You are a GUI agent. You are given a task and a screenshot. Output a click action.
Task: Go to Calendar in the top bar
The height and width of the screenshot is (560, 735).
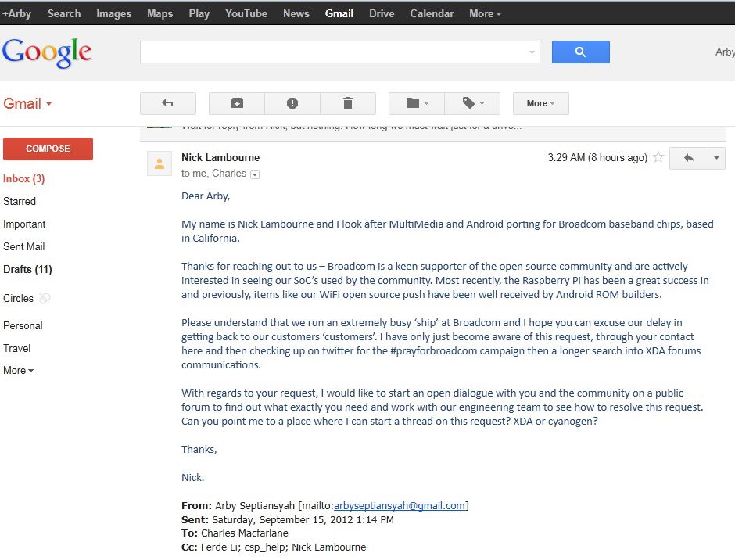pyautogui.click(x=432, y=13)
